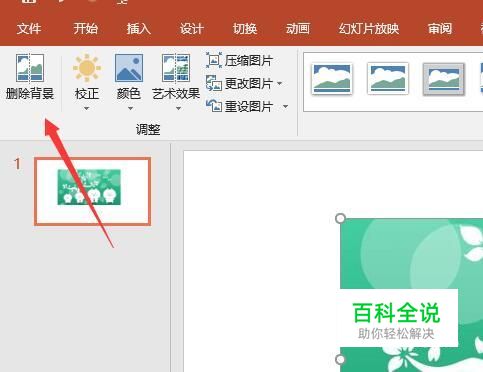Click the picture's top-left resize handle
Image resolution: width=483 pixels, height=372 pixels.
tap(340, 219)
